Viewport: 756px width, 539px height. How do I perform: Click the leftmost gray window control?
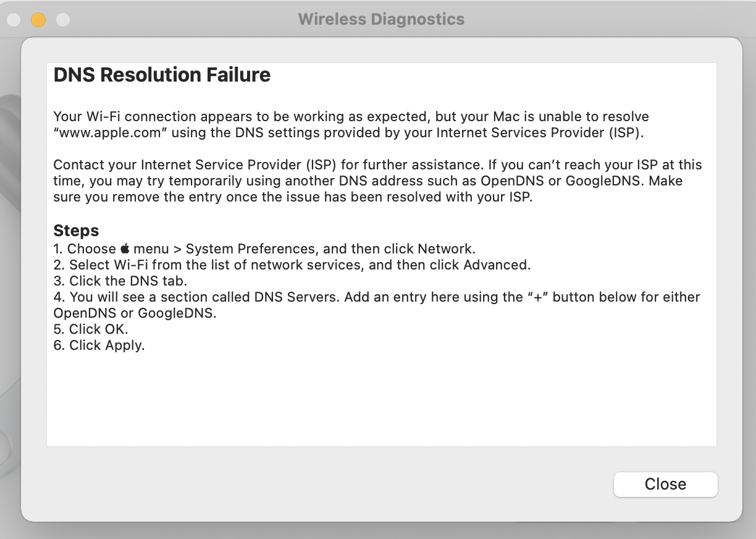coord(14,20)
